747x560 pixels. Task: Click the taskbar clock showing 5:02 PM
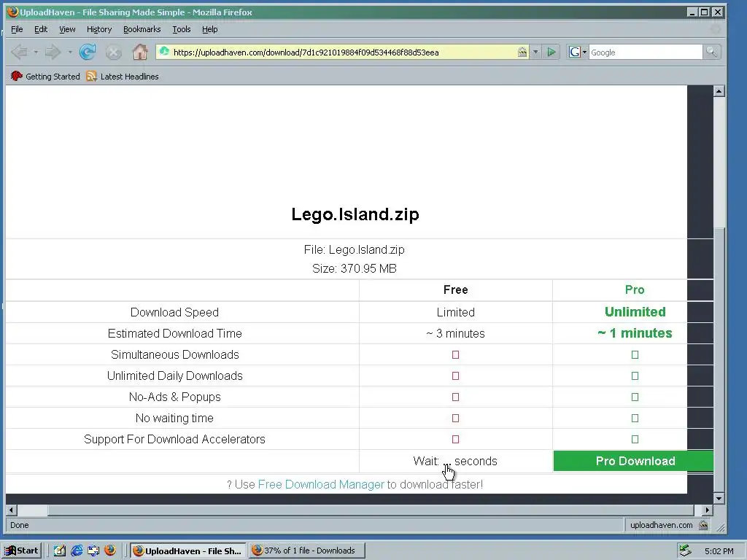click(719, 551)
